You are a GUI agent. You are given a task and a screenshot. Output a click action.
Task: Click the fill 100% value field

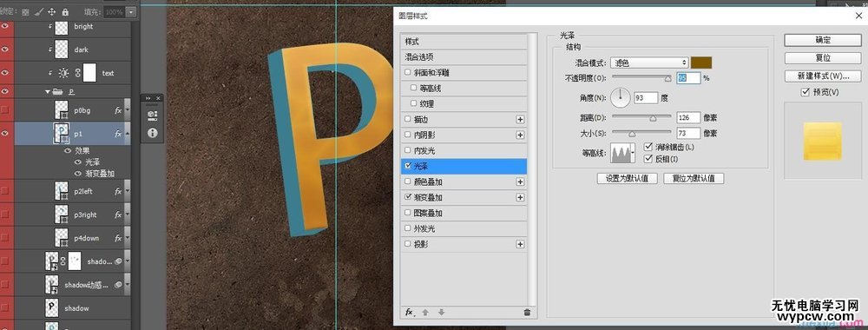[x=115, y=11]
